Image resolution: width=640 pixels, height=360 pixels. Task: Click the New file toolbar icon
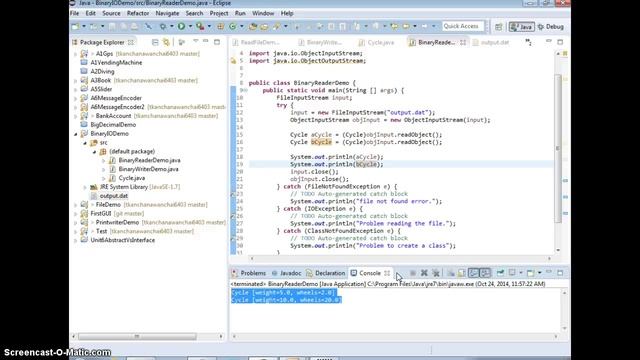pos(75,27)
